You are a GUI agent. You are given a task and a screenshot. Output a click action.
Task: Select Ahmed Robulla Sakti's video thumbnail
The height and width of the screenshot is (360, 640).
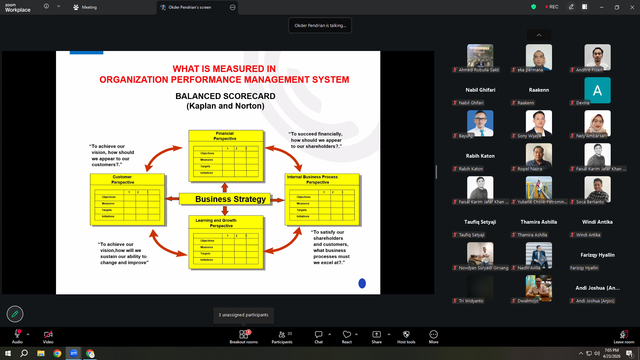point(480,58)
